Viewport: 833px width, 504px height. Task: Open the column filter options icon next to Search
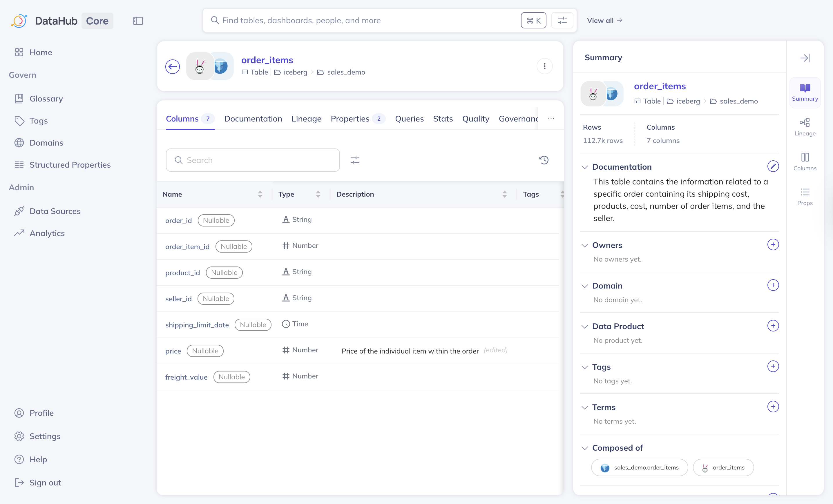355,160
